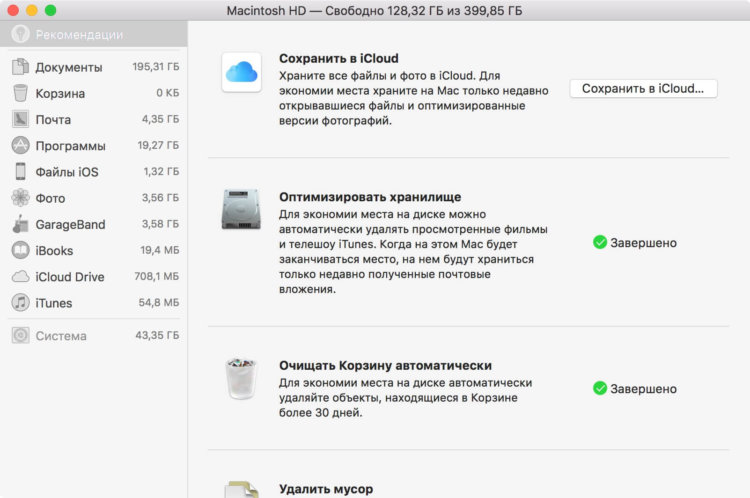Click the 19,4 МБ size value
This screenshot has height=498, width=750.
[160, 250]
